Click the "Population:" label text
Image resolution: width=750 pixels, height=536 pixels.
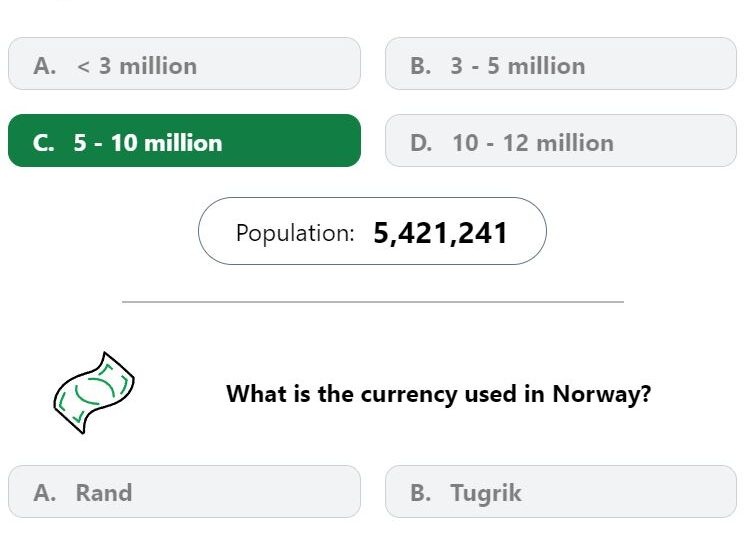tap(295, 233)
